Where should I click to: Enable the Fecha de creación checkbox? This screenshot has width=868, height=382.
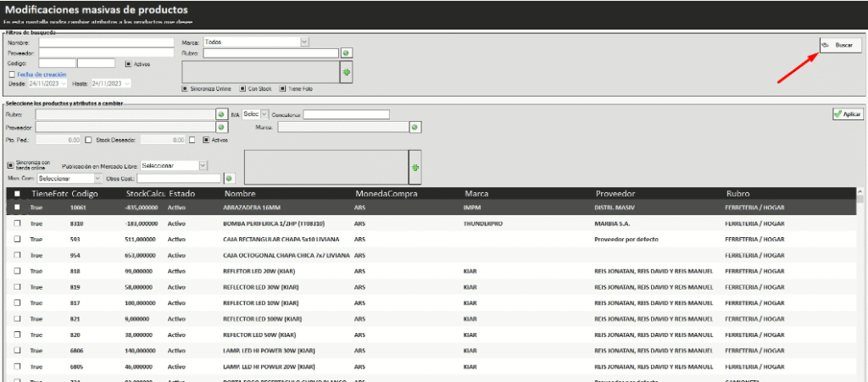(x=12, y=75)
